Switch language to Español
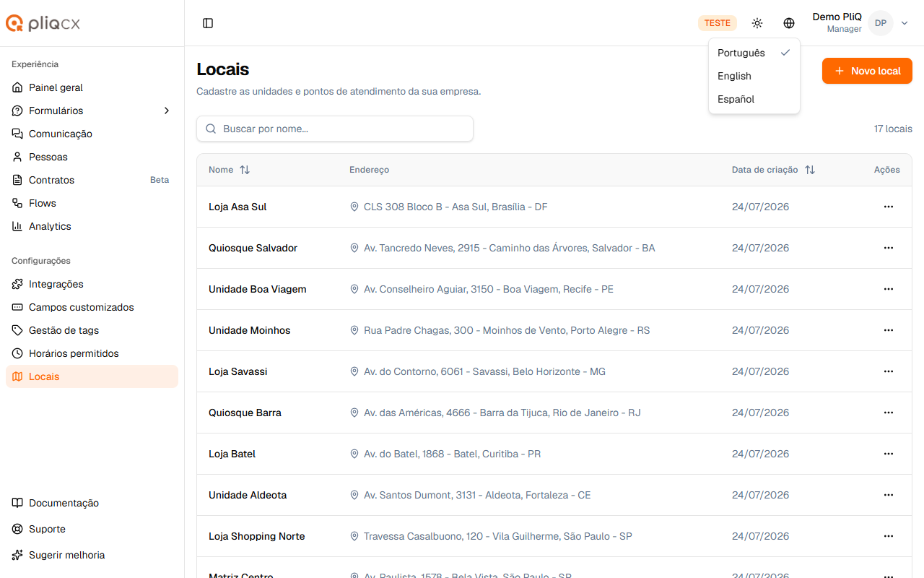This screenshot has height=578, width=924. tap(754, 99)
